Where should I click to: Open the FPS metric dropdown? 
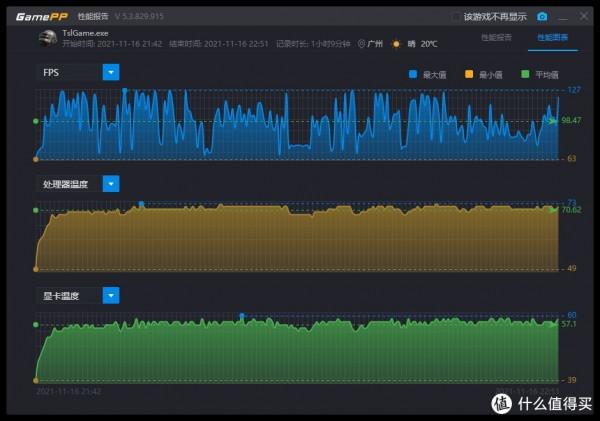[x=111, y=72]
